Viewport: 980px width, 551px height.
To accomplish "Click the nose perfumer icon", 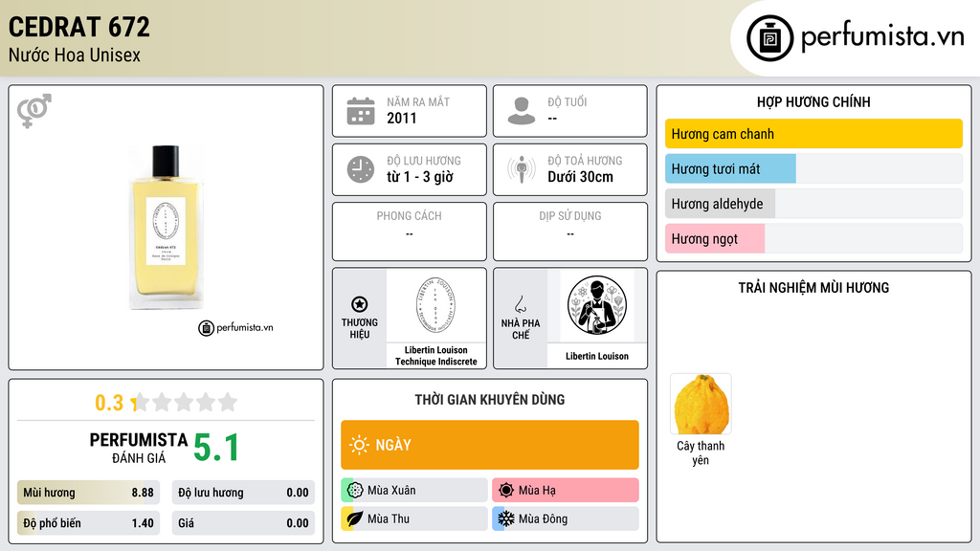I will pos(520,304).
